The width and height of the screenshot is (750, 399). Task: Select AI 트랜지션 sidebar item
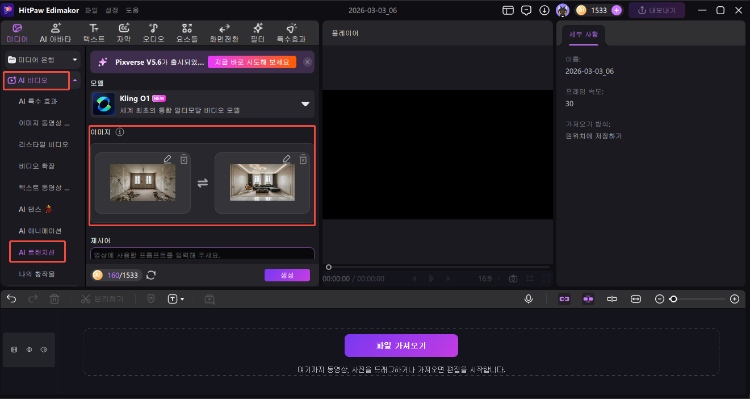(37, 252)
